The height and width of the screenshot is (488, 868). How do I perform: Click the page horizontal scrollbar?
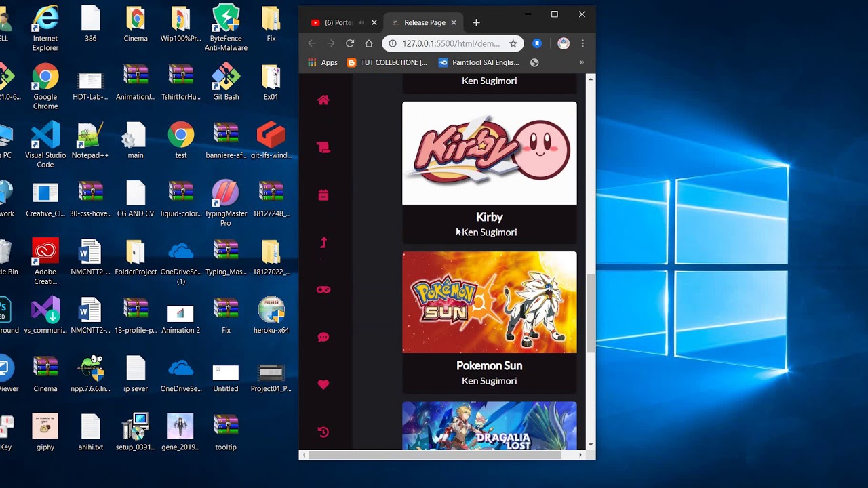pos(435,455)
